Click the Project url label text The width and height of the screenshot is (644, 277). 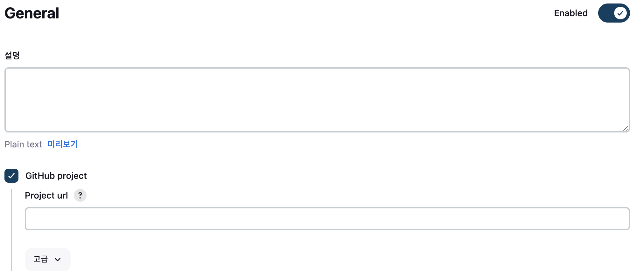[x=46, y=195]
